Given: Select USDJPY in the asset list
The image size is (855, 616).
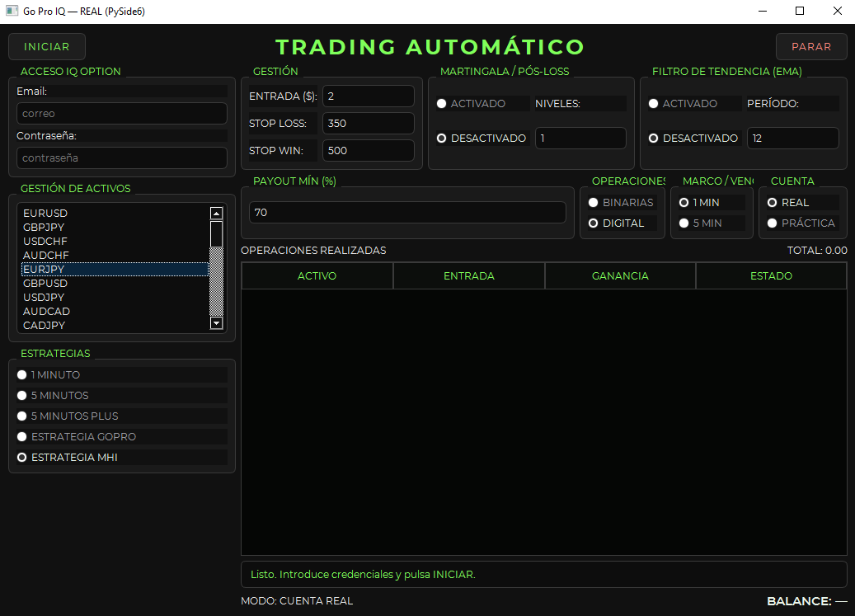Looking at the screenshot, I should pos(115,297).
